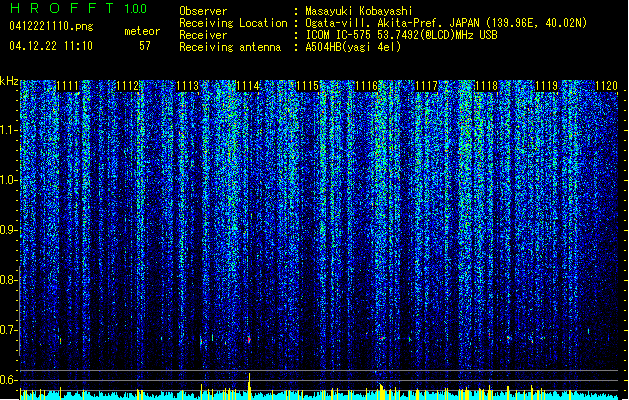
Task: Select the ICOM IC-575 53.7492 MHz receiver text
Action: tap(402, 35)
